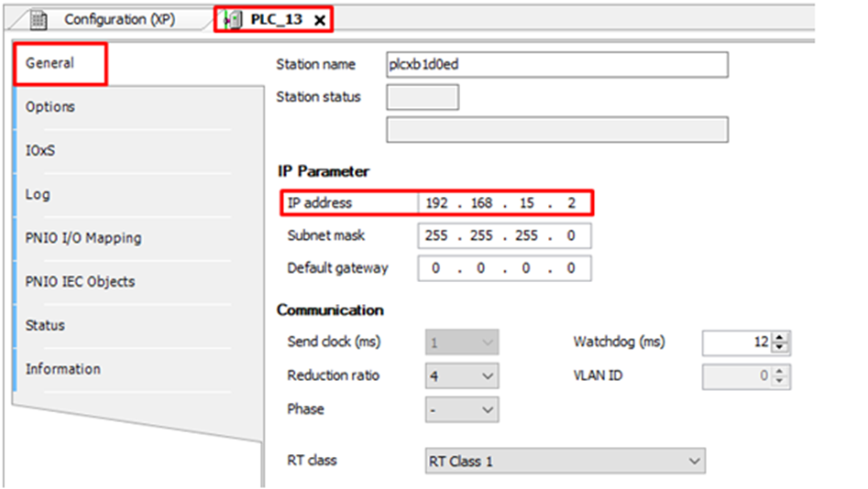The height and width of the screenshot is (489, 868).
Task: Click the Default gateway first octet field
Action: [436, 268]
